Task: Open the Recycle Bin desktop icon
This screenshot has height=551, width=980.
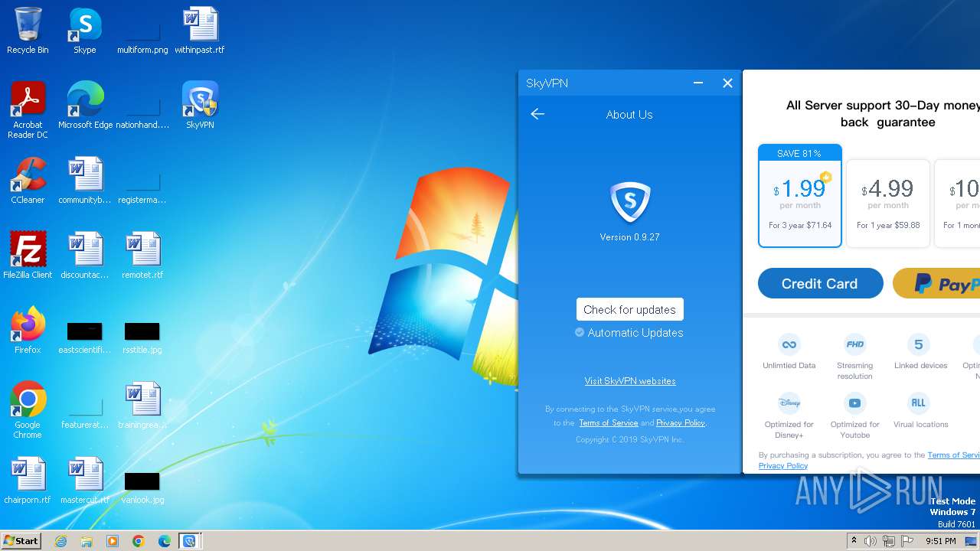Action: click(28, 31)
